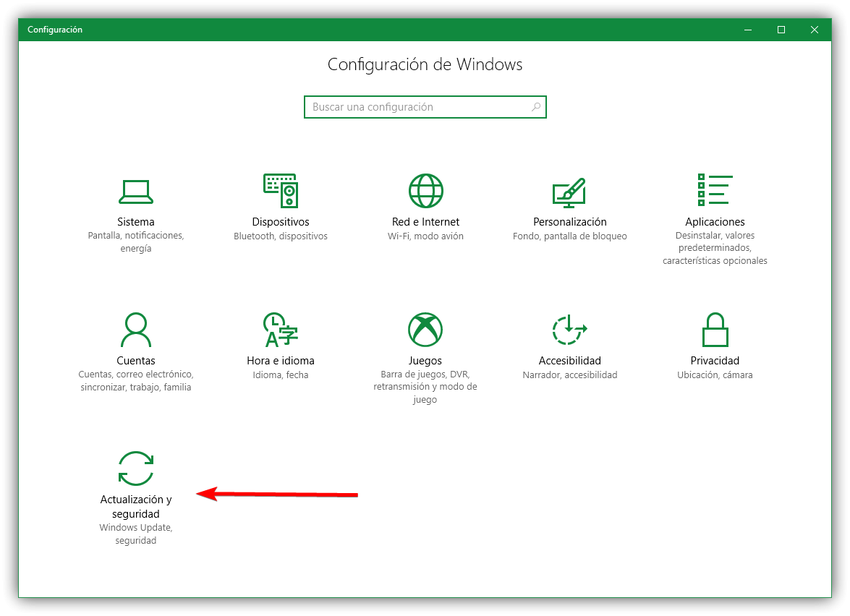The width and height of the screenshot is (850, 616).
Task: Open Actualización y seguridad refresh icon
Action: click(136, 468)
